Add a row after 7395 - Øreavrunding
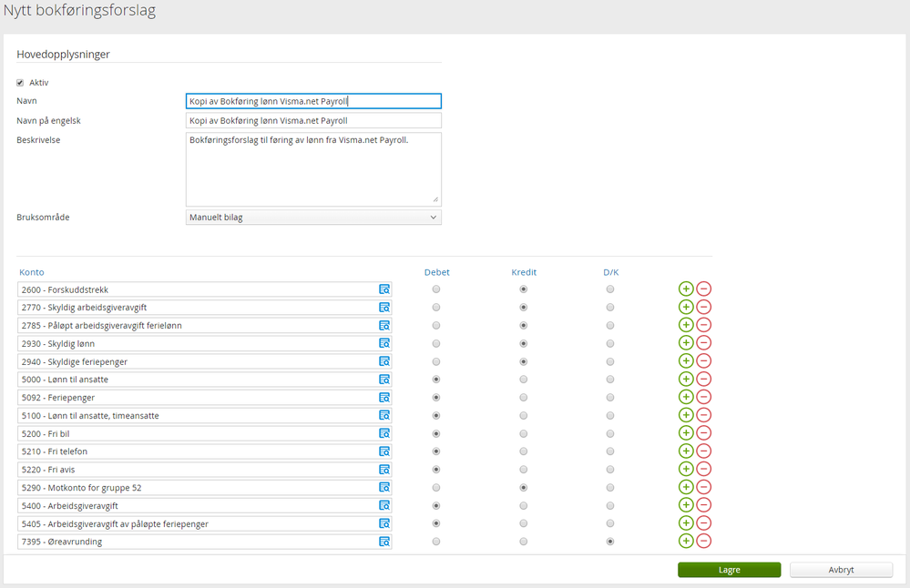 pyautogui.click(x=686, y=541)
